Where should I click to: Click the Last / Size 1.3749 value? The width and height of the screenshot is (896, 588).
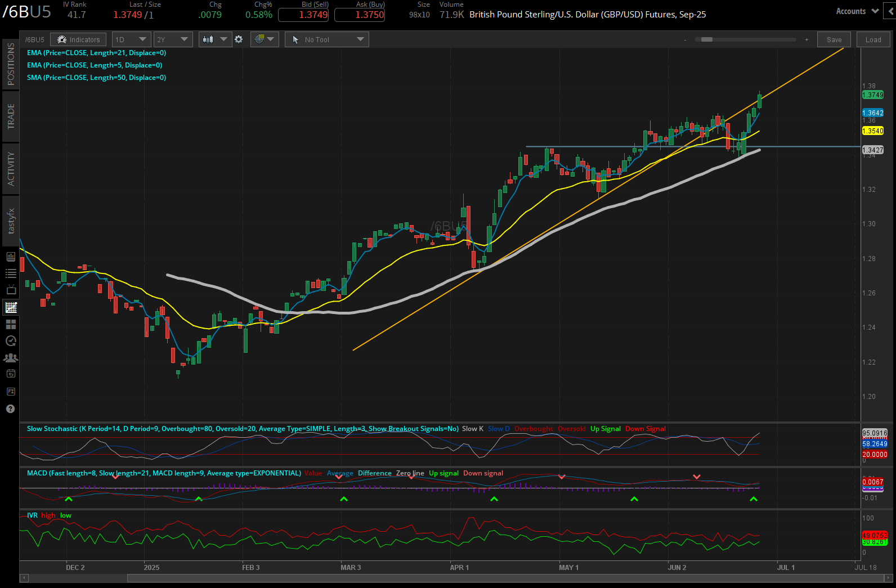128,15
